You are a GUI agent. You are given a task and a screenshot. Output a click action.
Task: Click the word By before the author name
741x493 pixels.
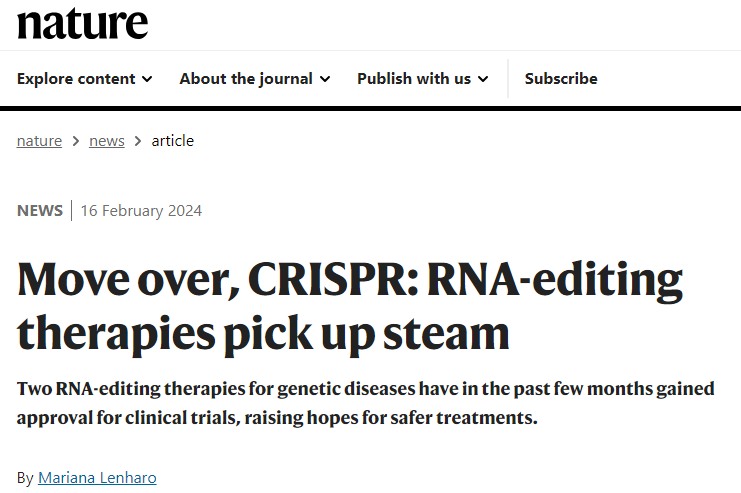point(25,478)
